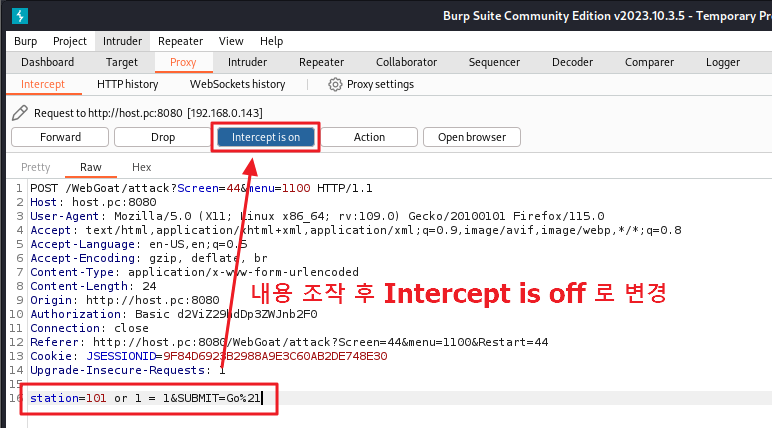Open the Collaborator tab
Viewport: 772px width, 428px height.
(x=406, y=62)
